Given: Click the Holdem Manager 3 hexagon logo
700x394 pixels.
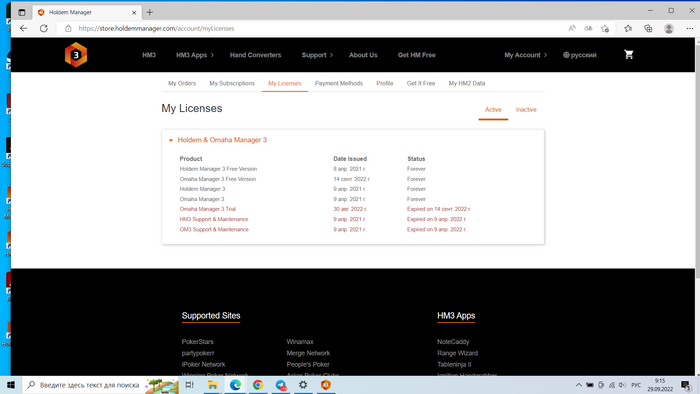Looking at the screenshot, I should point(76,55).
